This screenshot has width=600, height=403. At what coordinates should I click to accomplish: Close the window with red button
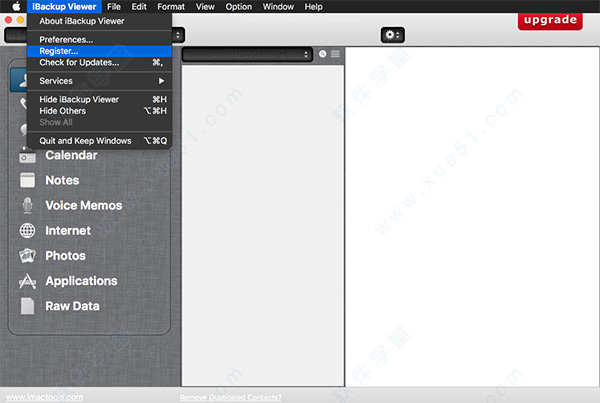click(x=8, y=20)
